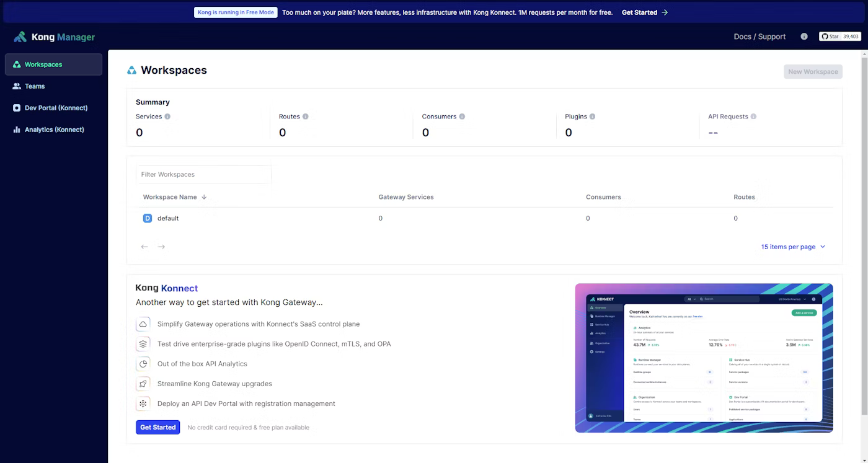Click the info icon in the top header

pyautogui.click(x=804, y=37)
